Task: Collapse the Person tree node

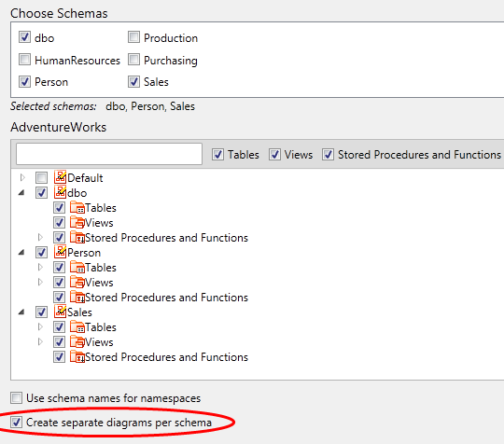Action: (21, 253)
